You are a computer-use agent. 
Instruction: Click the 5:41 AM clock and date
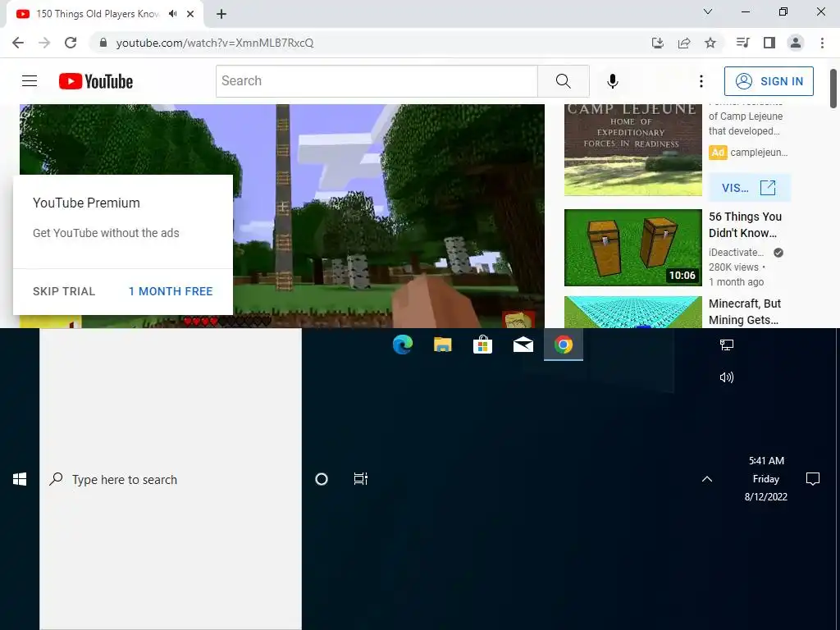[x=766, y=479]
